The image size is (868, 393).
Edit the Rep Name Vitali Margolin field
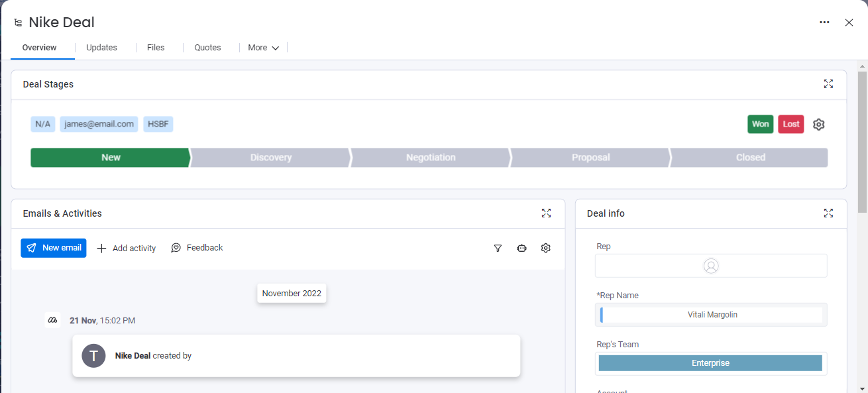pyautogui.click(x=711, y=315)
